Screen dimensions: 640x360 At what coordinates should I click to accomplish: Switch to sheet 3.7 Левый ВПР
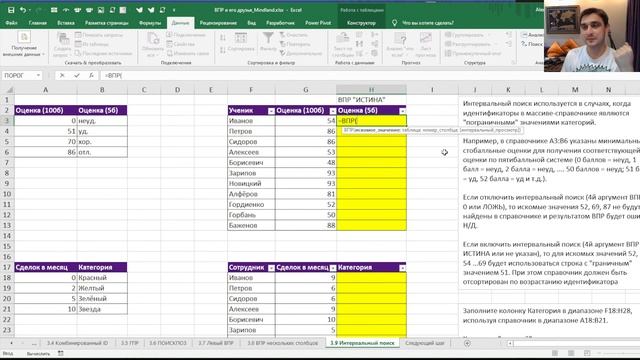coord(216,343)
